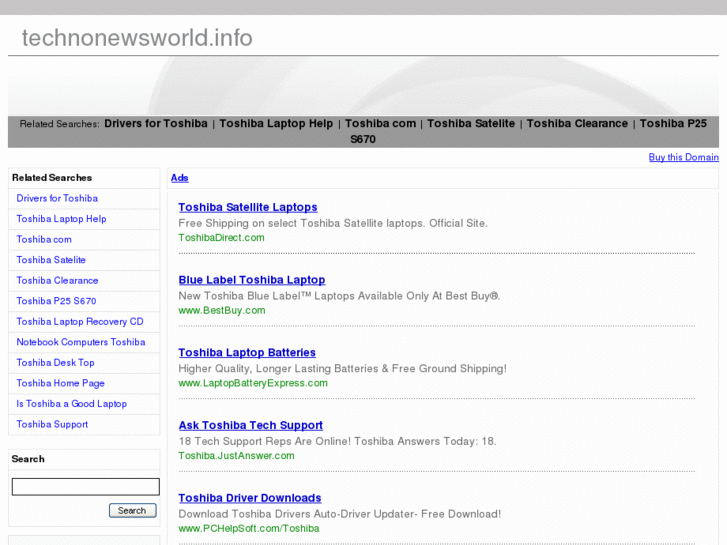The width and height of the screenshot is (727, 545).
Task: Open 'Toshiba Laptop Batteries' ad title
Action: 247,353
